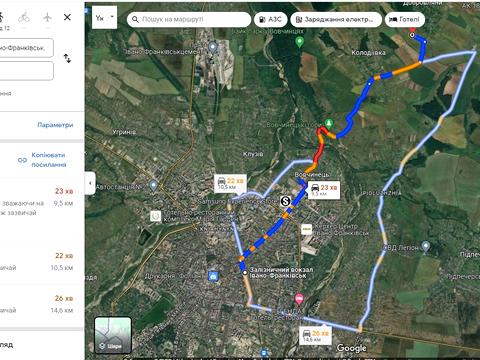Swap start and destination points
The image size is (480, 360).
[x=67, y=58]
